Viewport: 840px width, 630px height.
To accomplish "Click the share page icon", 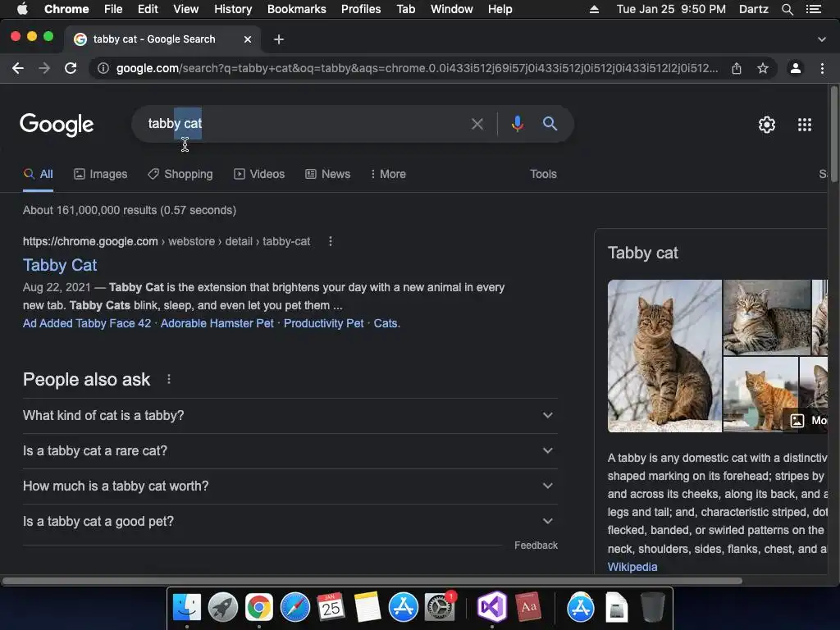I will 737,68.
